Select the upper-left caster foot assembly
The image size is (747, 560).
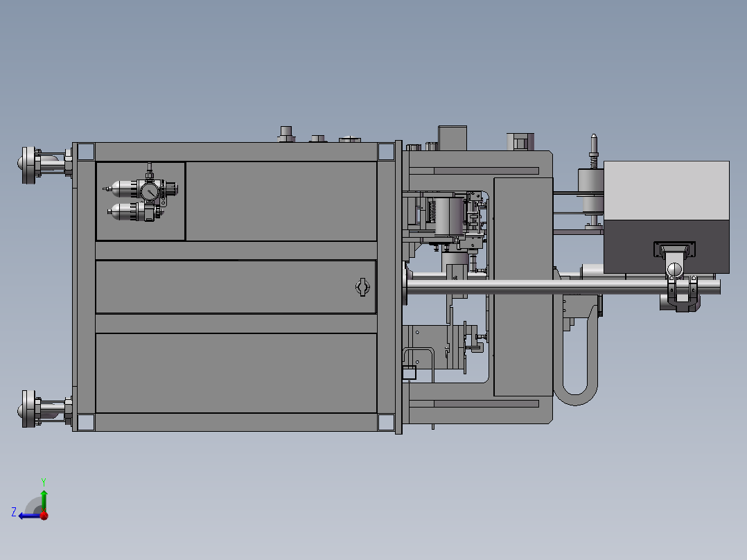coord(45,165)
